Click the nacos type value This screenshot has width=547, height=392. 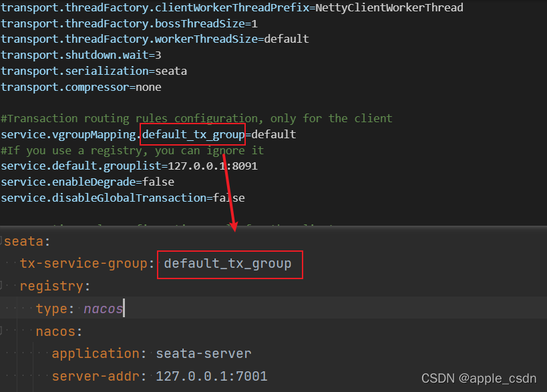coord(104,309)
